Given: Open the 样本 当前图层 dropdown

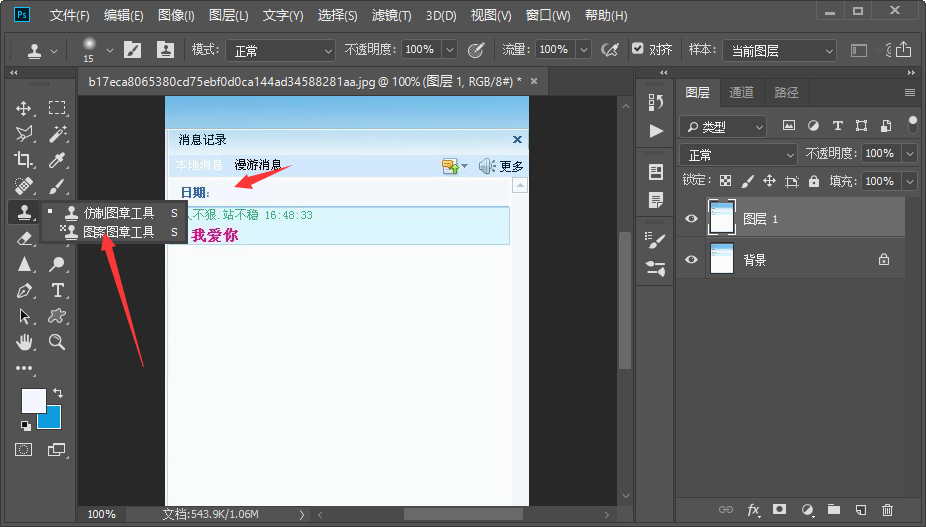Looking at the screenshot, I should tap(780, 51).
